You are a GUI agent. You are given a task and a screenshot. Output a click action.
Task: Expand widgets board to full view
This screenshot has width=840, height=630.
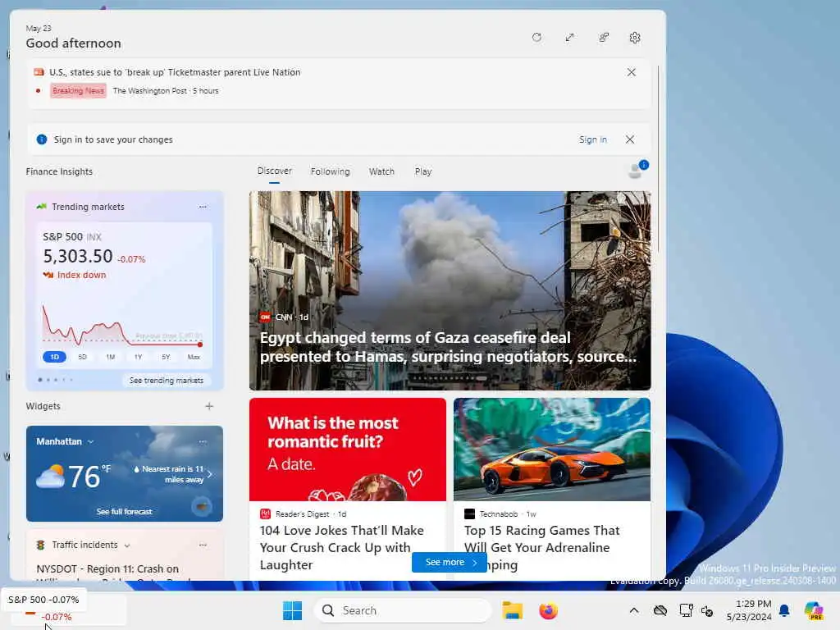pyautogui.click(x=569, y=38)
